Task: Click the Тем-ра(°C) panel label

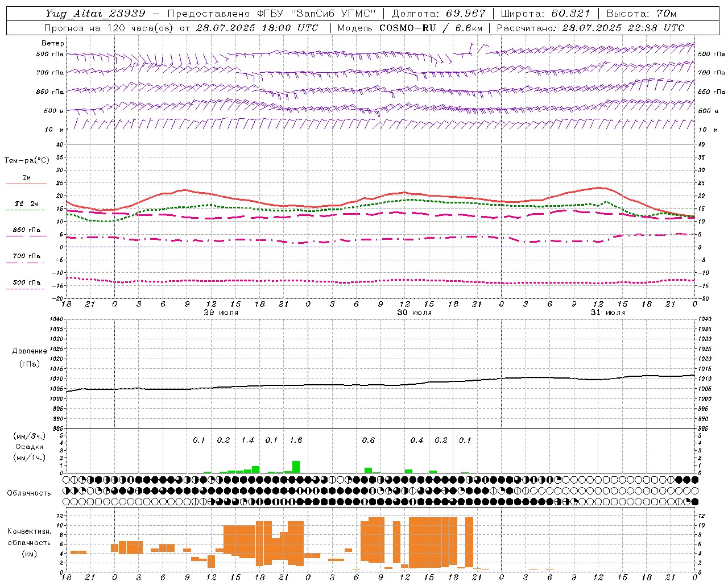Action: point(27,161)
